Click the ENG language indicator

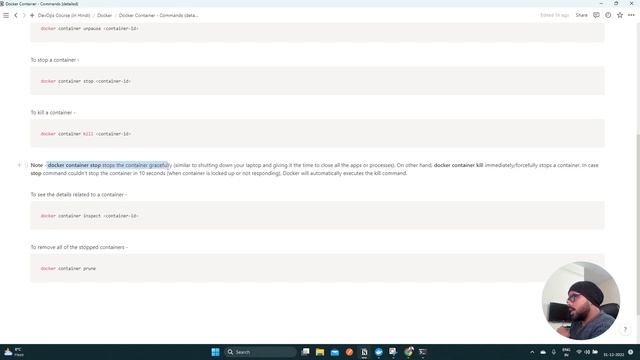pyautogui.click(x=566, y=352)
